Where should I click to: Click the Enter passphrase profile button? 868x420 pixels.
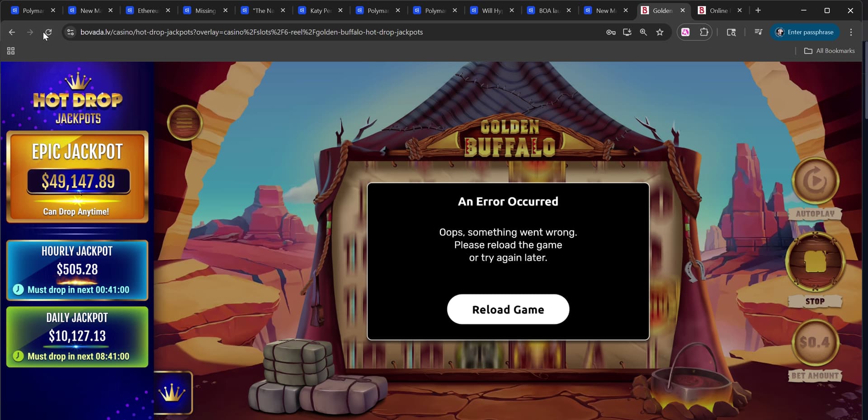click(x=805, y=32)
